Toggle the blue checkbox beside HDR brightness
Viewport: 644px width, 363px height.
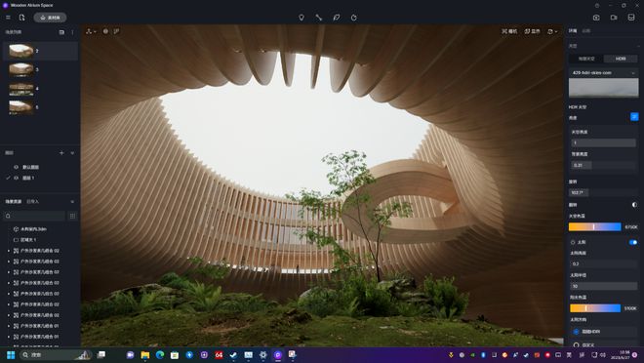click(634, 117)
